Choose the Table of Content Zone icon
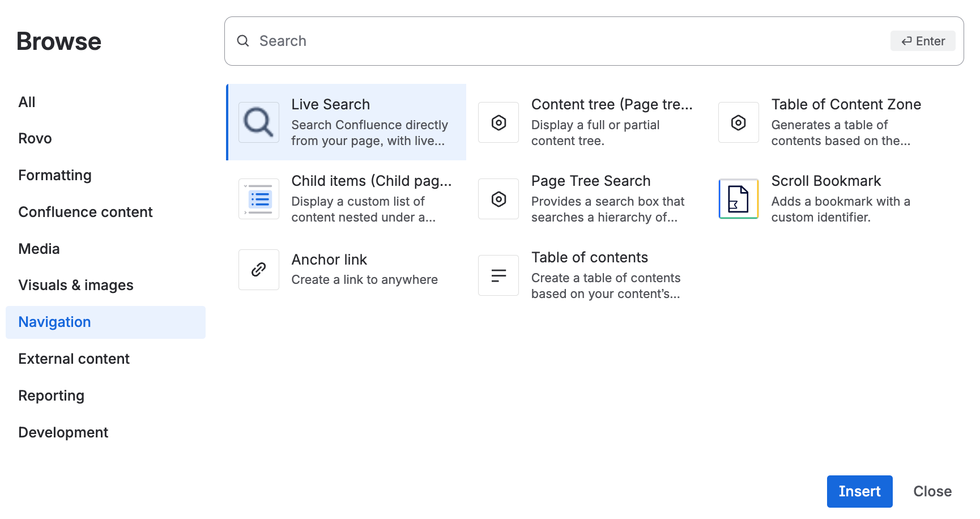The width and height of the screenshot is (980, 519). (x=738, y=122)
